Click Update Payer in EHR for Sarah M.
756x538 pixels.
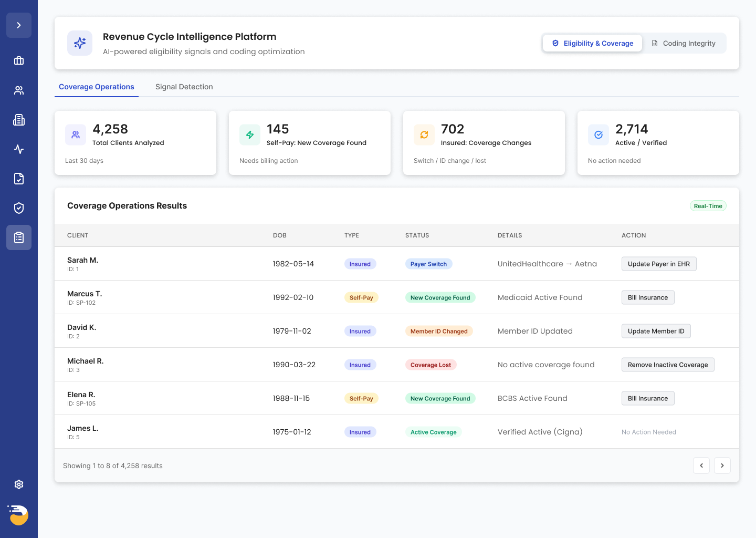658,264
